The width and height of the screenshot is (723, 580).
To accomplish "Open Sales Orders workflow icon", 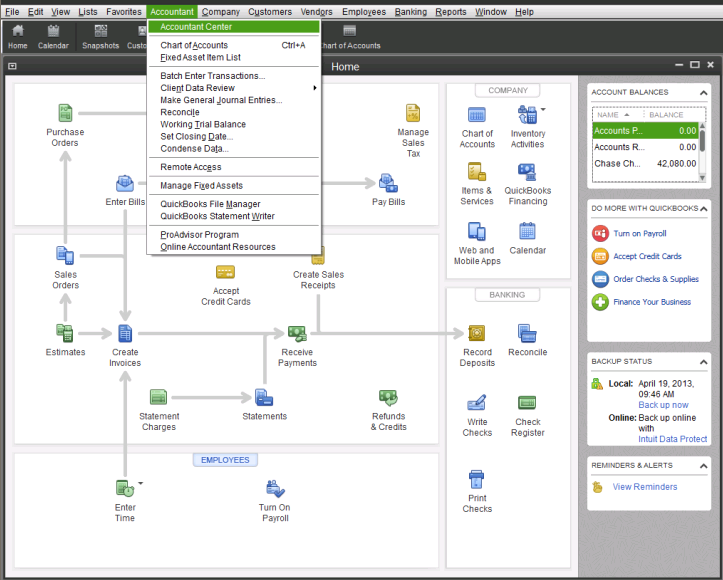I will point(65,255).
